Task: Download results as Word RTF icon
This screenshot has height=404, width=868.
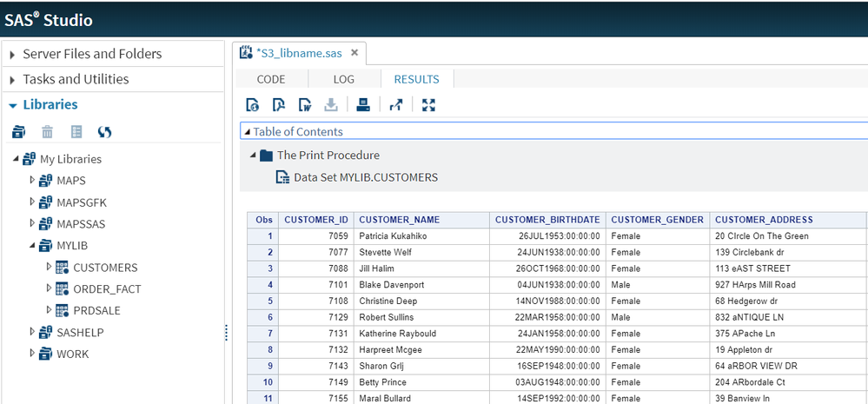Action: tap(305, 105)
